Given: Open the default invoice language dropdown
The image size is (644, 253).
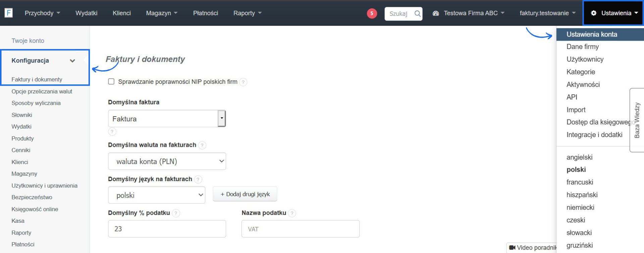Looking at the screenshot, I should pos(157,195).
